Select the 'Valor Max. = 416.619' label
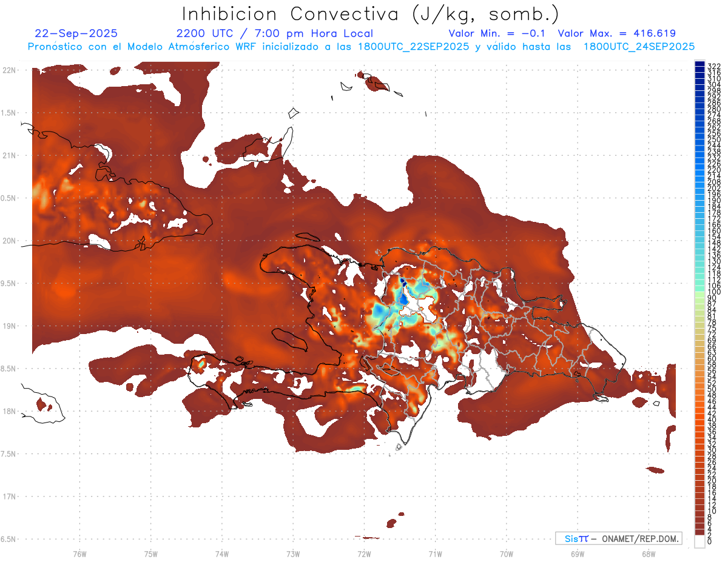Viewport: 728px width, 562px height. click(x=616, y=33)
